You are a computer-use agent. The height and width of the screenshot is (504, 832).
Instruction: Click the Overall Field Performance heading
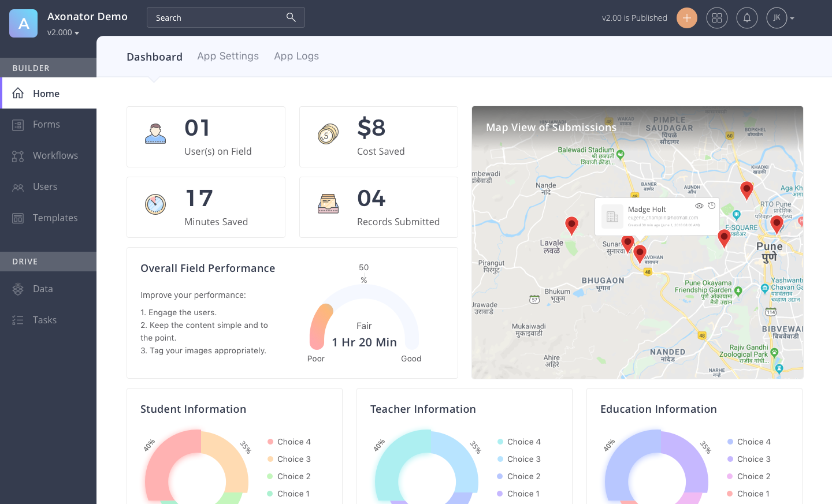(x=207, y=268)
